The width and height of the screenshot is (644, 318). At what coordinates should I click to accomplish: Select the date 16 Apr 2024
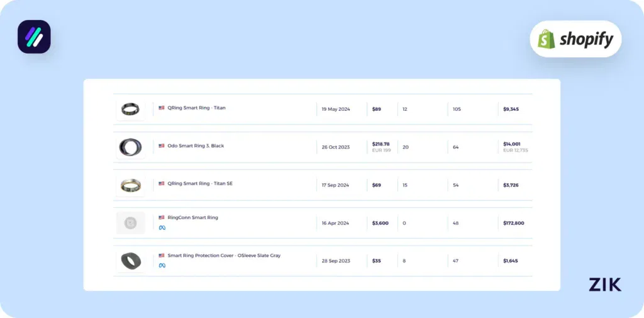point(335,223)
